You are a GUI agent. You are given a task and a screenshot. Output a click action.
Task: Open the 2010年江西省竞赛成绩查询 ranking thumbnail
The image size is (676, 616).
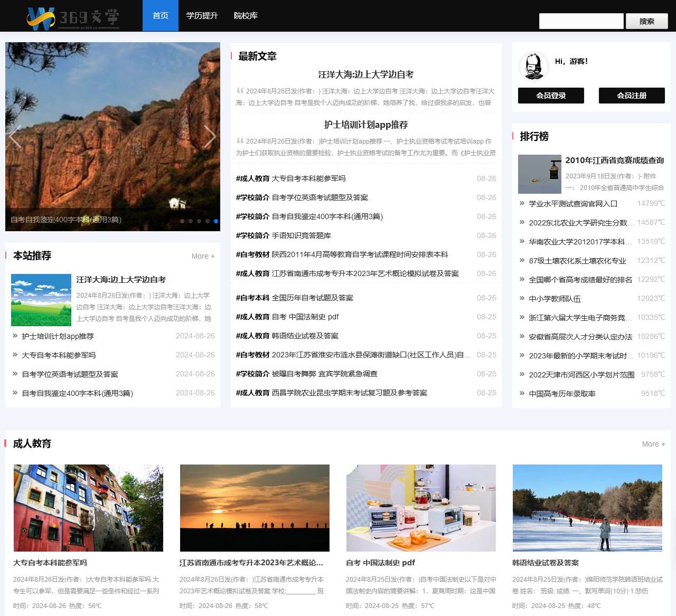[539, 174]
